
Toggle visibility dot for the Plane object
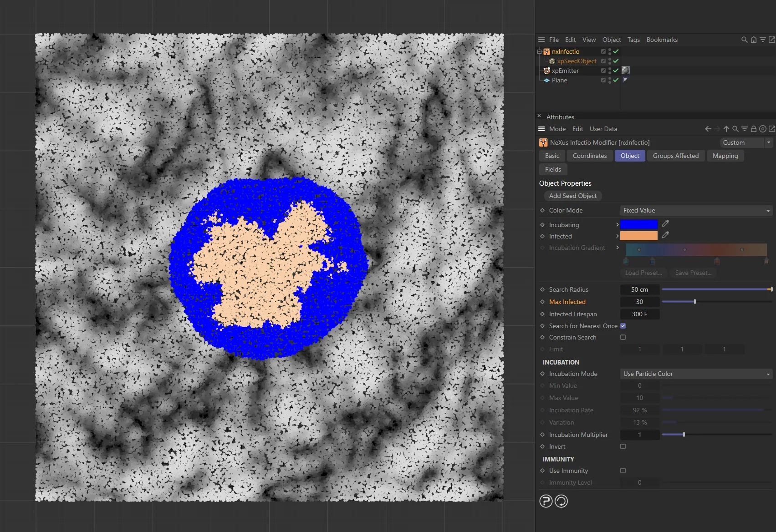[610, 78]
